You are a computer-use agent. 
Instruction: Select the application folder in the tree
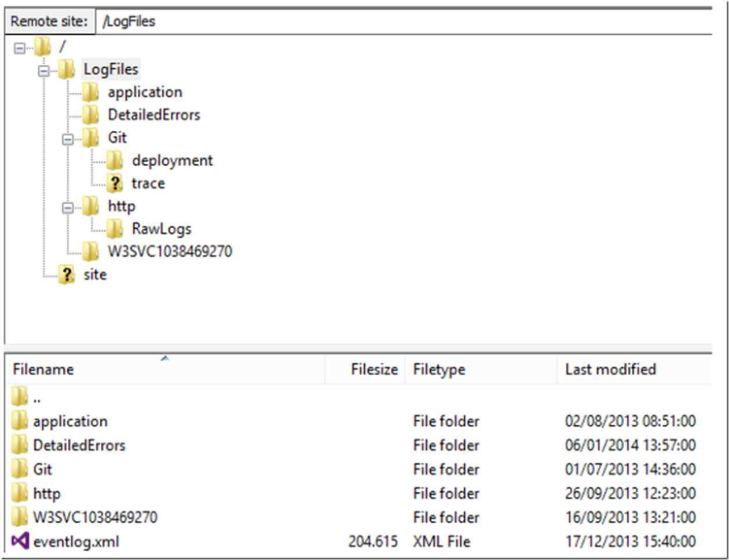click(x=145, y=92)
